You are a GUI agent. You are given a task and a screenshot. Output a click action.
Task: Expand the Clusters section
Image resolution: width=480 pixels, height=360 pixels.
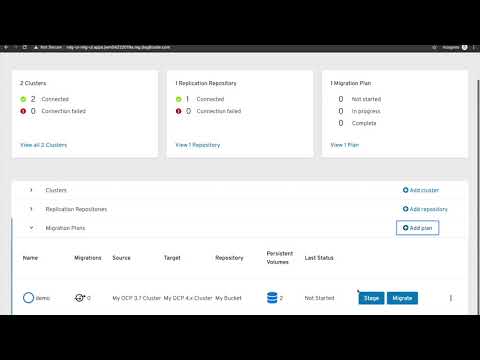point(31,190)
